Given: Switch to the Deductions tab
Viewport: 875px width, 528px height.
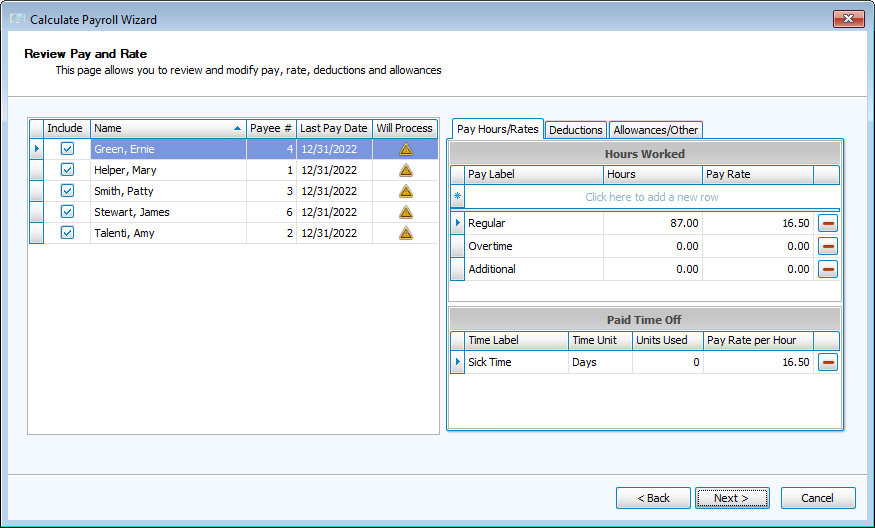Looking at the screenshot, I should [576, 130].
